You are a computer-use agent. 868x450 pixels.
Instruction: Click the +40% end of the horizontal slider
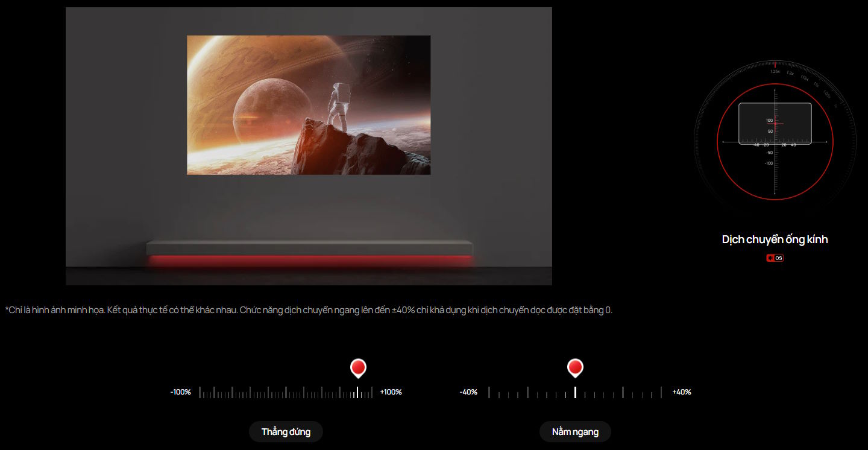coord(682,392)
